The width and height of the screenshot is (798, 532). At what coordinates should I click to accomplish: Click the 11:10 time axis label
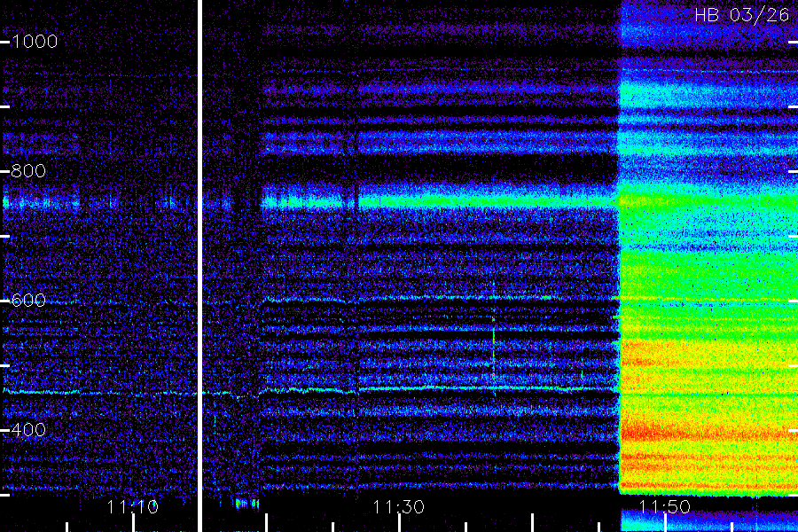pos(133,506)
